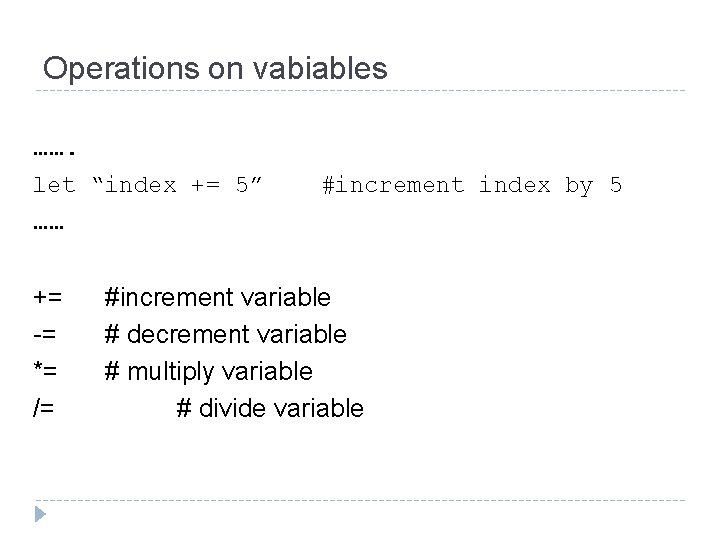The height and width of the screenshot is (540, 720).
Task: Select the /= operator in the list
Action: click(44, 408)
